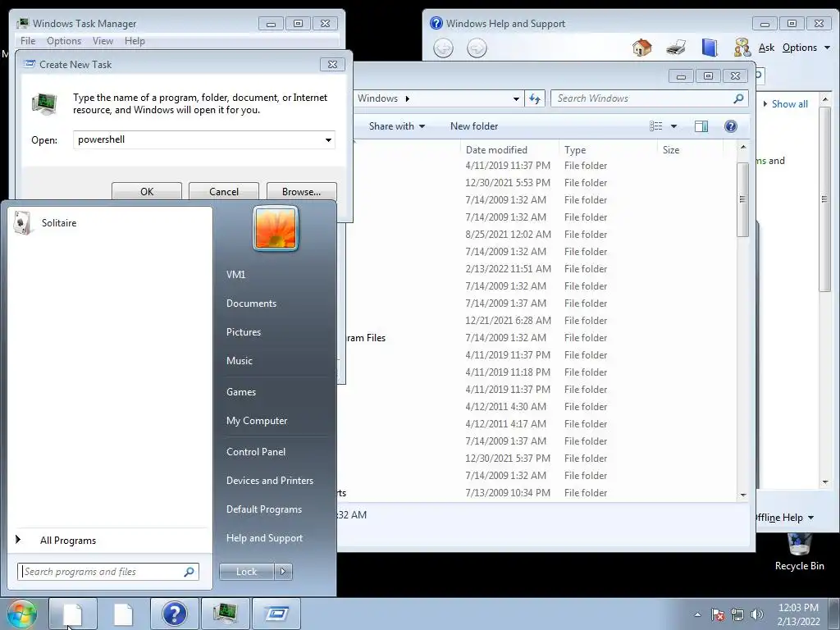840x630 pixels.
Task: Expand the Open combo box dropdown
Action: (x=328, y=139)
